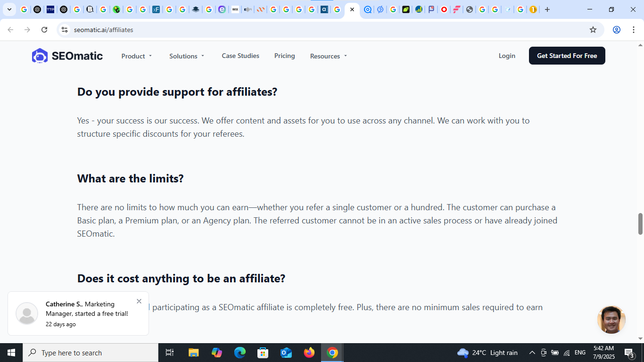
Task: Click scrollbar down arrow
Action: pyautogui.click(x=640, y=338)
